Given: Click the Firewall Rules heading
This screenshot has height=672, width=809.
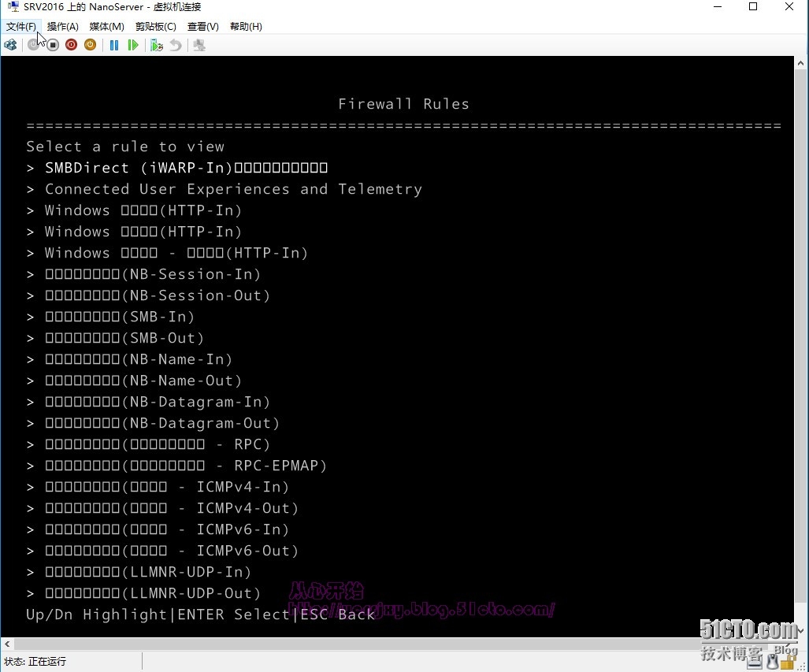Looking at the screenshot, I should coord(403,104).
